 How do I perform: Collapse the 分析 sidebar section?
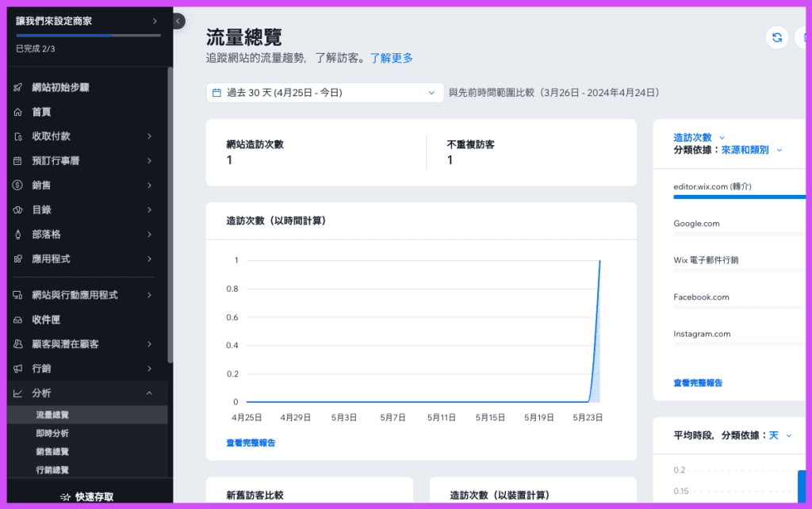pyautogui.click(x=149, y=393)
